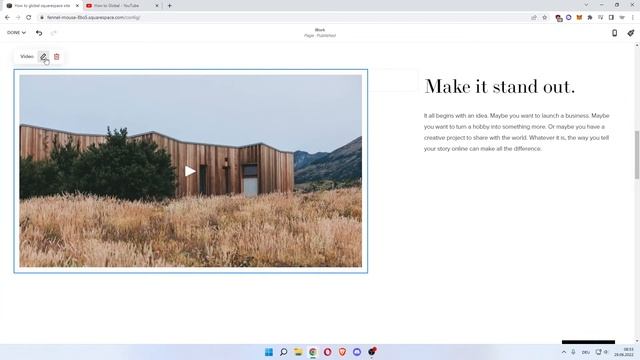The height and width of the screenshot is (360, 640).
Task: Delete the video block with trash icon
Action: (57, 57)
